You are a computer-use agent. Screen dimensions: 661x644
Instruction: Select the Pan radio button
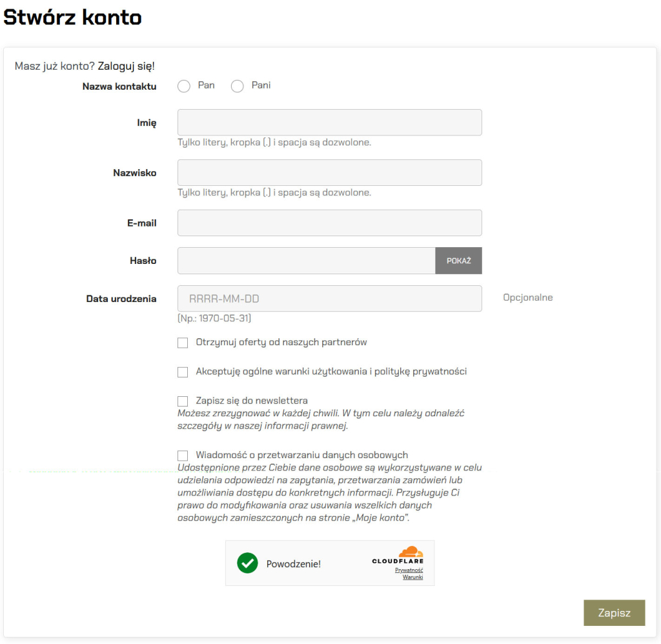[184, 86]
